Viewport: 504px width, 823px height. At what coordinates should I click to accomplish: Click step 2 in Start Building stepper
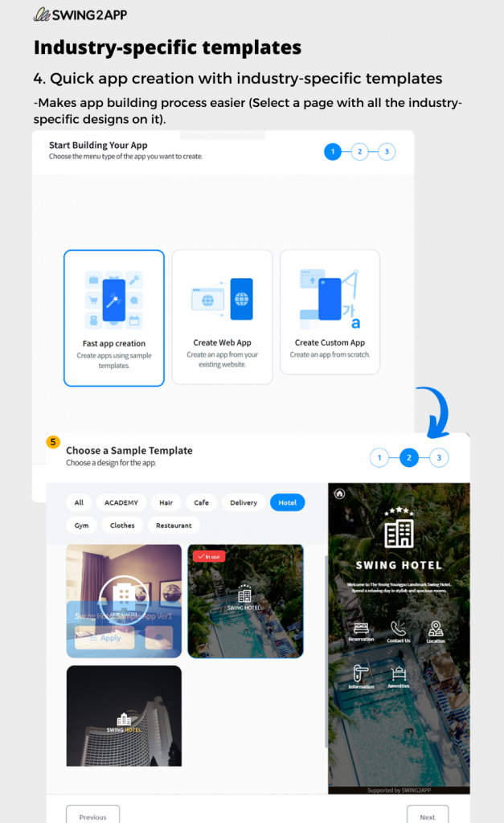(x=359, y=152)
